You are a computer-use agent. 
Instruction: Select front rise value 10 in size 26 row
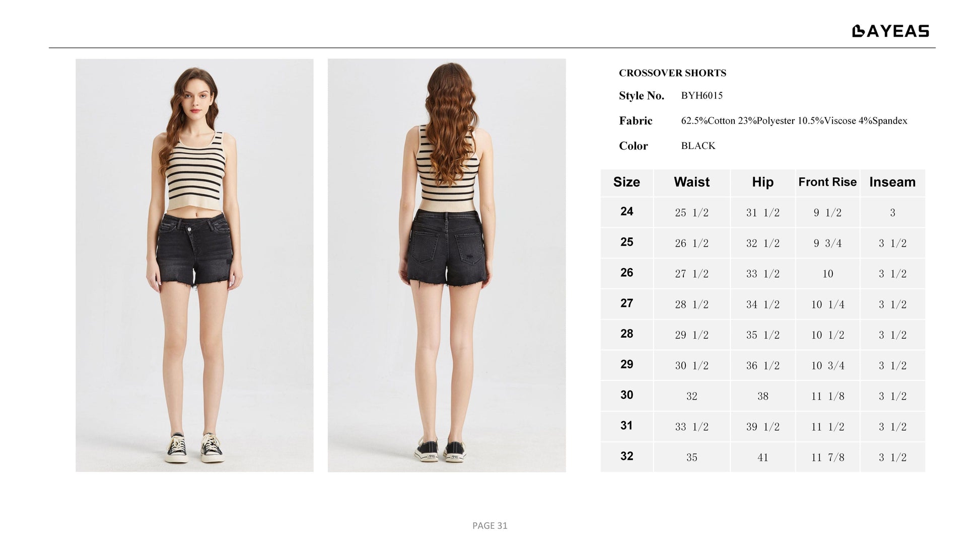[827, 274]
